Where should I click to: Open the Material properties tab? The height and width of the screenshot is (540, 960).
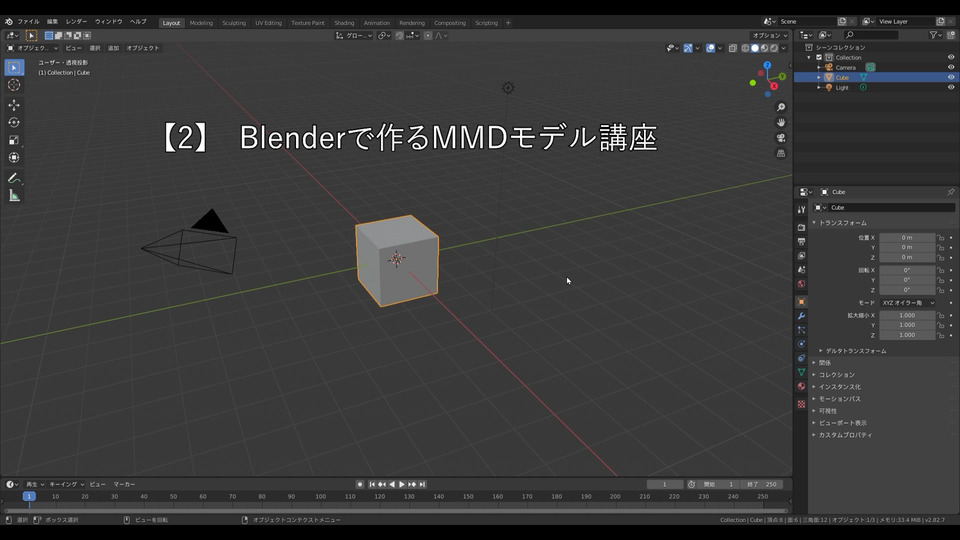coord(801,386)
